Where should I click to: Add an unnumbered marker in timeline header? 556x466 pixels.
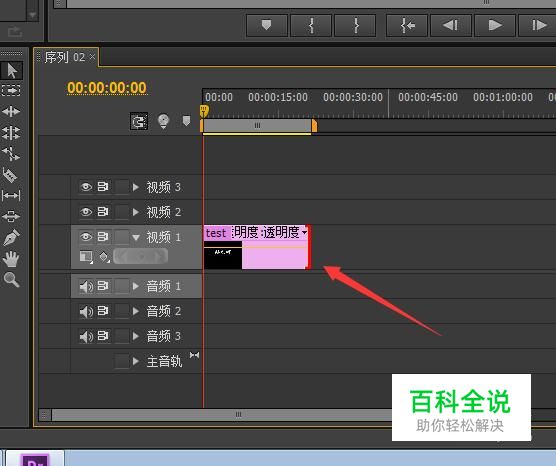point(186,121)
